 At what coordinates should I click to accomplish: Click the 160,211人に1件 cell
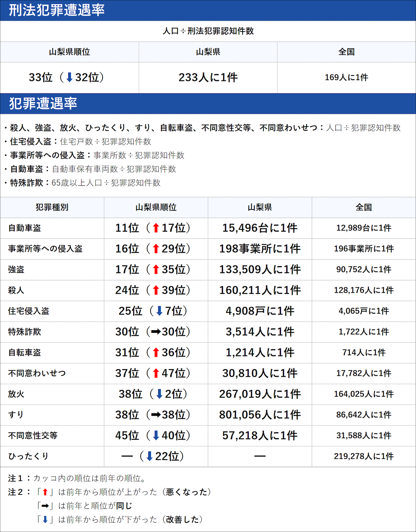point(260,290)
